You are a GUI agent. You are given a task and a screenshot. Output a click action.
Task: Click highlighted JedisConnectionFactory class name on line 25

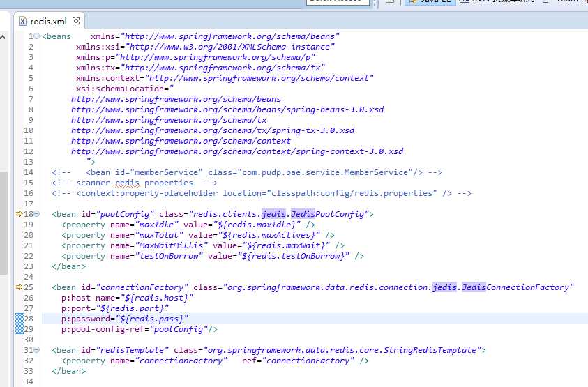point(515,287)
